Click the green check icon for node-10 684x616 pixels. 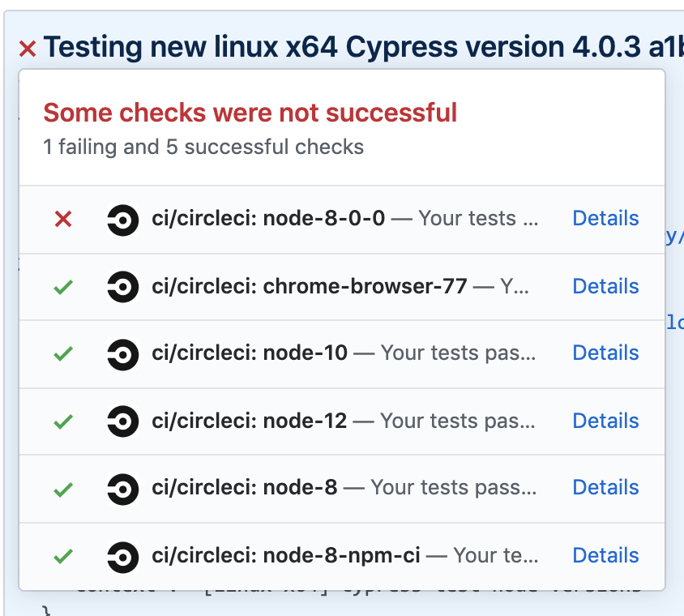click(x=63, y=354)
